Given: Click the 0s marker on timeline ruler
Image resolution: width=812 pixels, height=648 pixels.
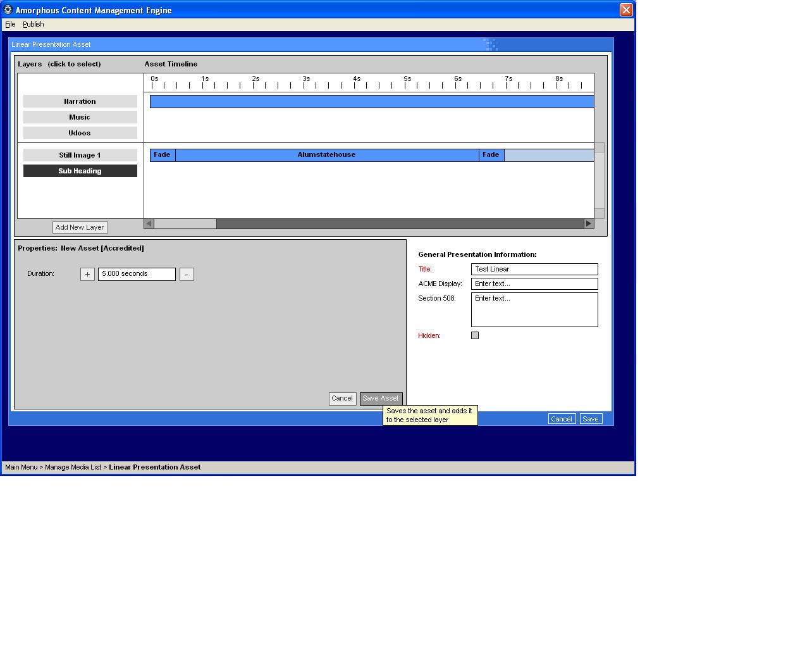Looking at the screenshot, I should click(154, 79).
